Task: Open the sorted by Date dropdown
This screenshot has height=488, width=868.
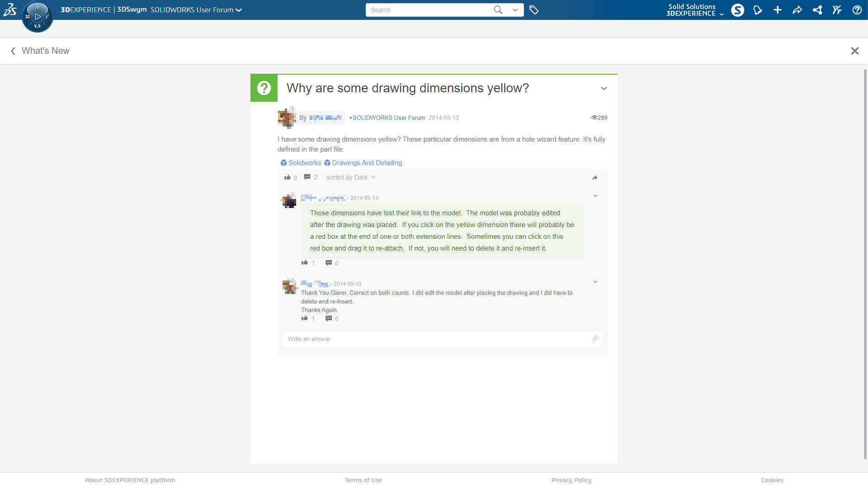Action: tap(350, 177)
